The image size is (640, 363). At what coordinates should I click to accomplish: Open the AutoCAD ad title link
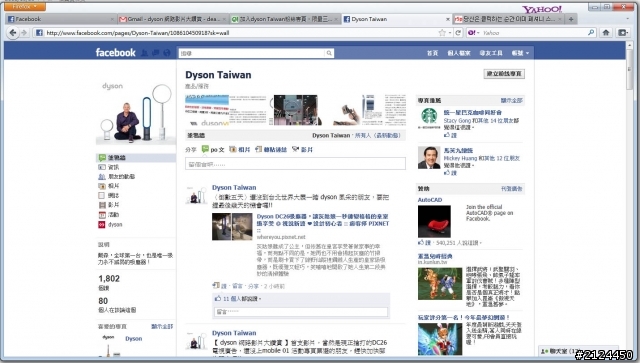(x=430, y=200)
